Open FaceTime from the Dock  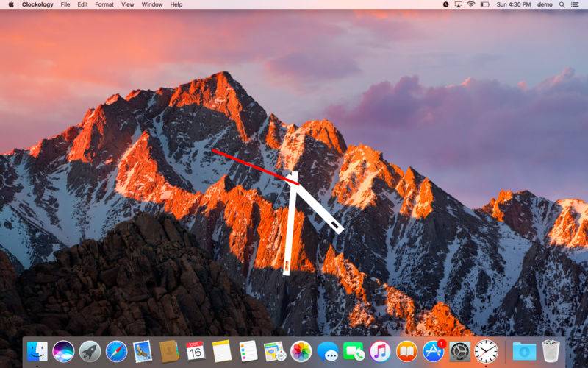354,352
